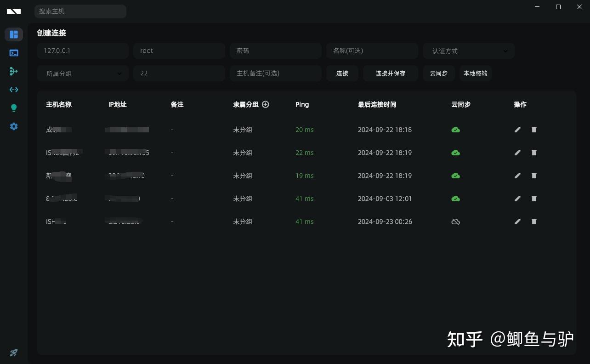Toggle cloud sync for the 2024-09-03 host

coord(455,199)
